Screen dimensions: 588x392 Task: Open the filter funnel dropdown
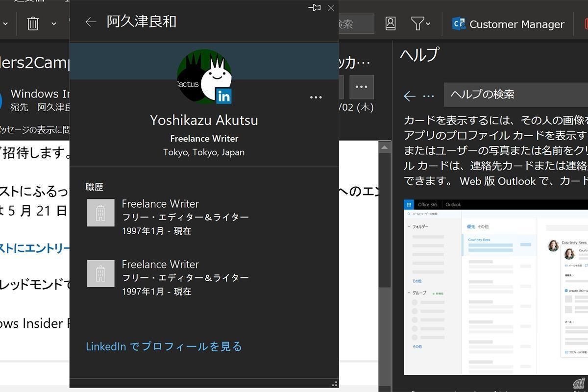pyautogui.click(x=420, y=24)
